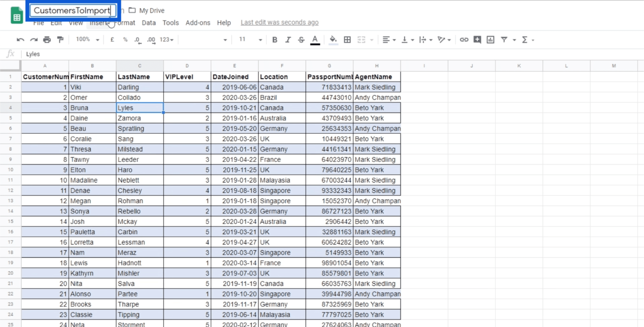Click the document title field
644x327 pixels.
click(73, 10)
